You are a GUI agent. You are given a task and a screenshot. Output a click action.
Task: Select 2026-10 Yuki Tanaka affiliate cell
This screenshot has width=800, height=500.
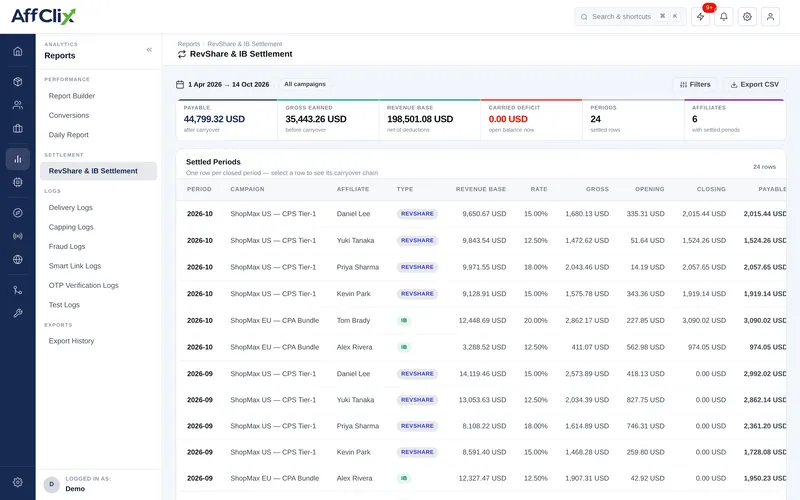tap(355, 240)
